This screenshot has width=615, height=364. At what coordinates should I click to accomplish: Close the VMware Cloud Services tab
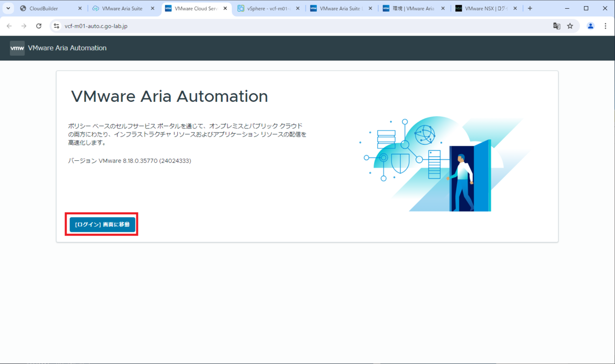(x=225, y=9)
